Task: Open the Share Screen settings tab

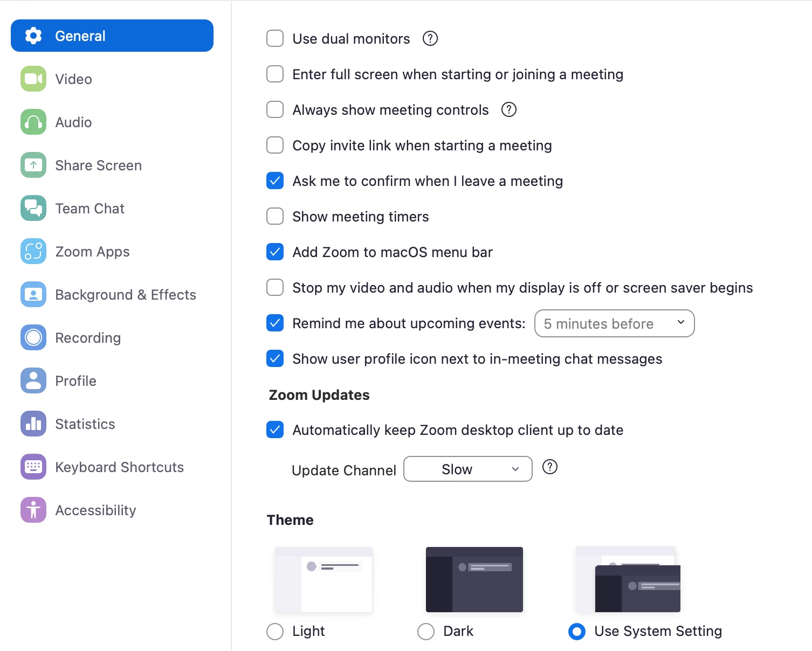Action: point(112,165)
